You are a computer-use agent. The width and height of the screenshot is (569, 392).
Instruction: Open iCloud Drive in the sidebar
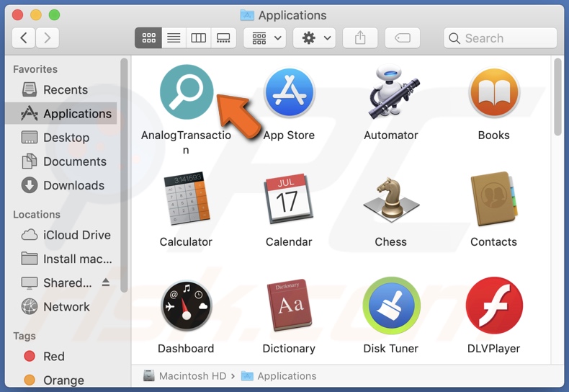point(61,235)
